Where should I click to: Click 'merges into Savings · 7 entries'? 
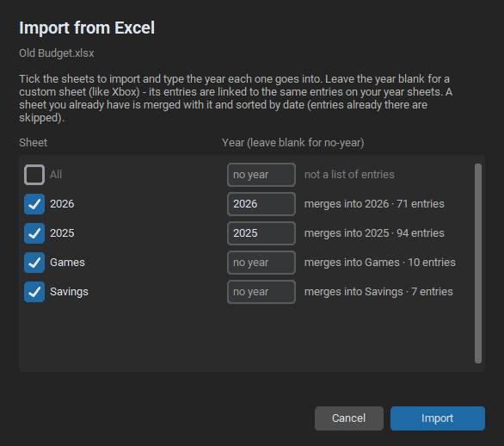pos(378,292)
